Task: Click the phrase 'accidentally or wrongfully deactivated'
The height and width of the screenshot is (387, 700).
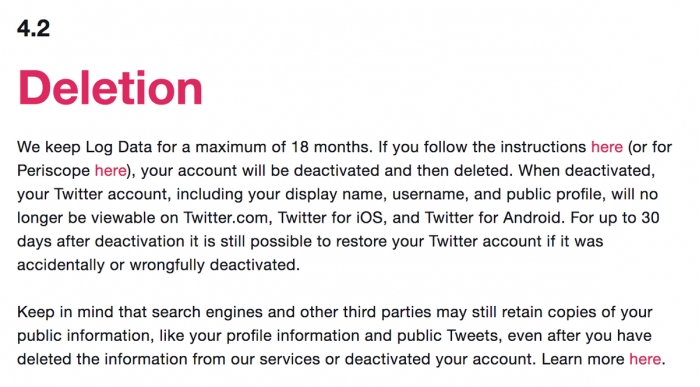Action: click(156, 265)
